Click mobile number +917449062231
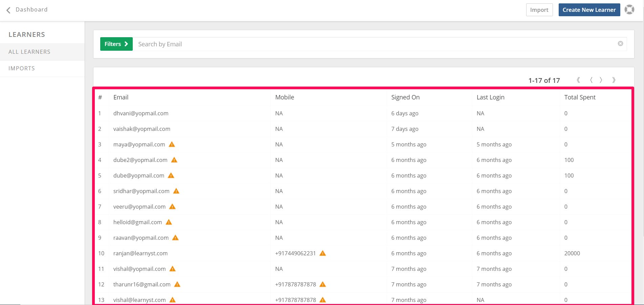 (296, 253)
